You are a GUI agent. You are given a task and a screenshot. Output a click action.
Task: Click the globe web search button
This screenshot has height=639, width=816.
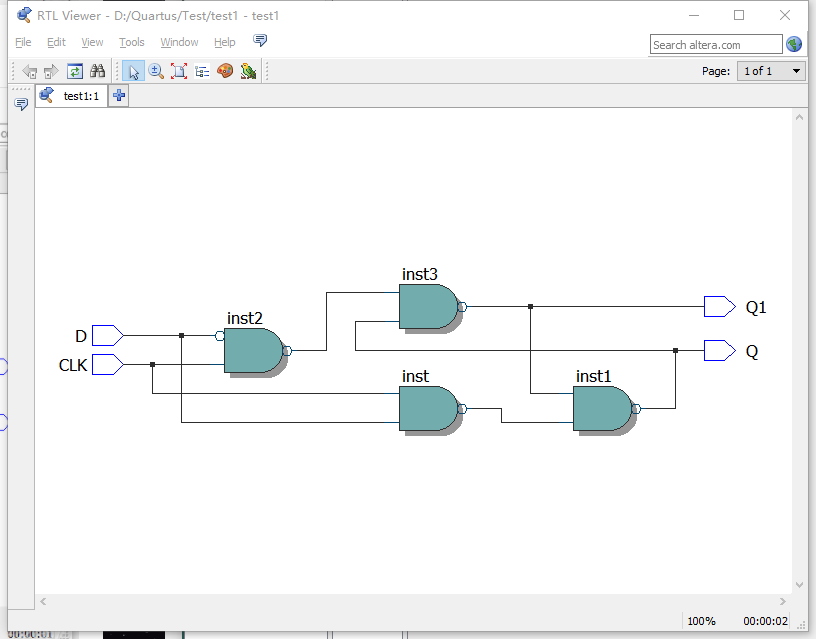[794, 44]
